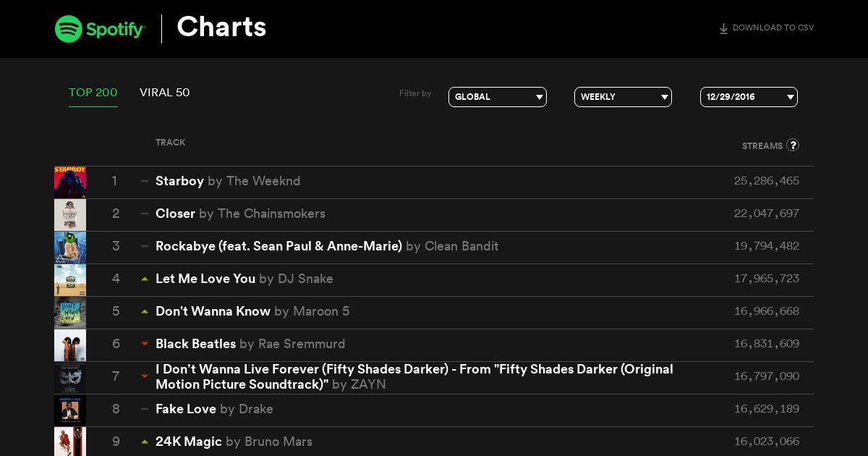
Task: Click the Spotify logo icon
Action: tap(69, 29)
